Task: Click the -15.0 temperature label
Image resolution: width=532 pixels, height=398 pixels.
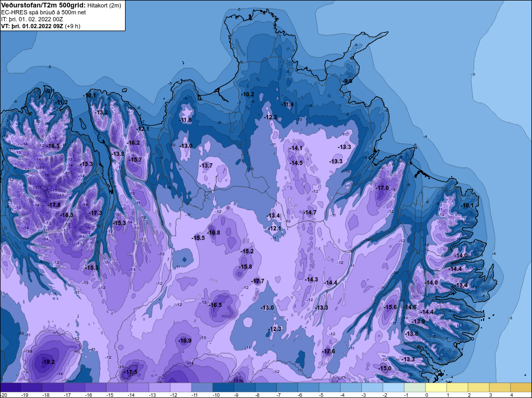Action: (x=385, y=369)
